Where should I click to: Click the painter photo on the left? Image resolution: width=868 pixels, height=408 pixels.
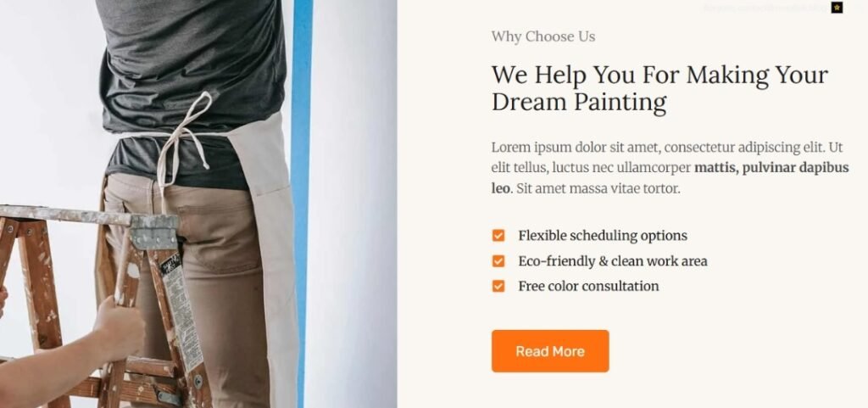[198, 204]
